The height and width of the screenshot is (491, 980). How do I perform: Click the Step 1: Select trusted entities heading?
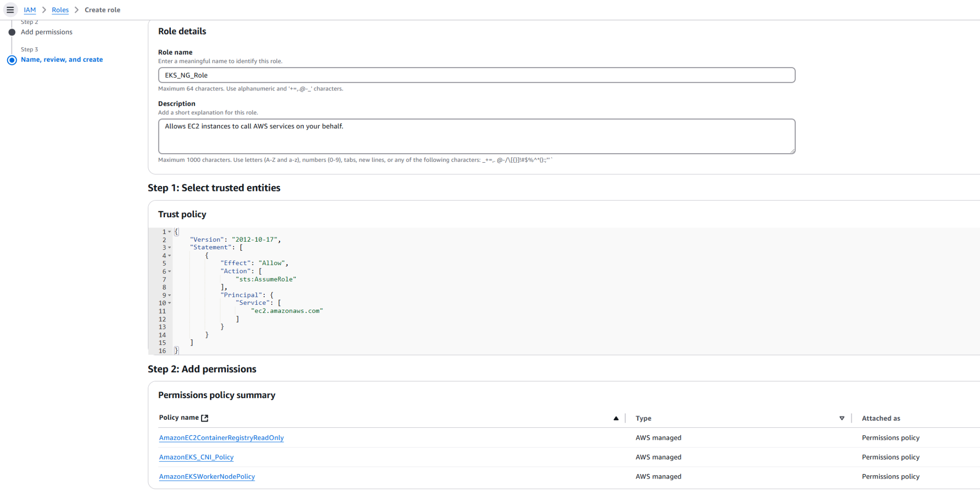point(214,188)
